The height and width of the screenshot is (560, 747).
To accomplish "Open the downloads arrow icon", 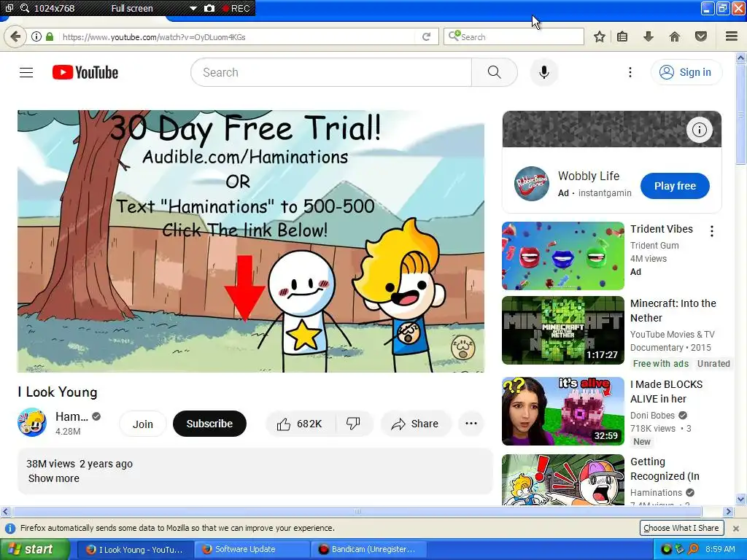I will pyautogui.click(x=649, y=36).
